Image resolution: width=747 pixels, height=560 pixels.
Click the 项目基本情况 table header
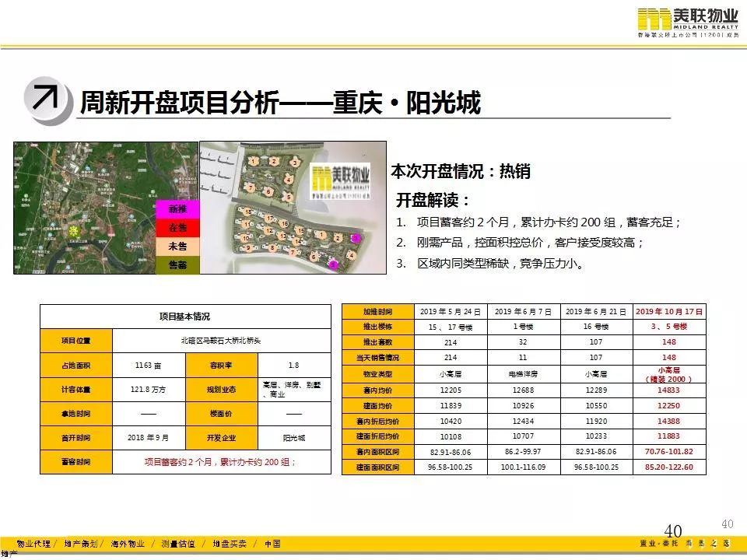(x=185, y=317)
